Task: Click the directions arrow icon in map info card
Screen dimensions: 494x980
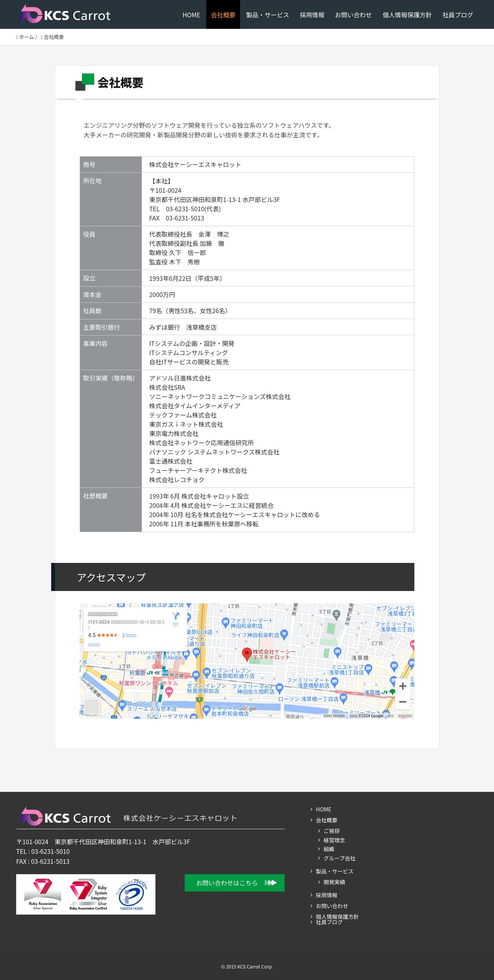Action: 176,616
